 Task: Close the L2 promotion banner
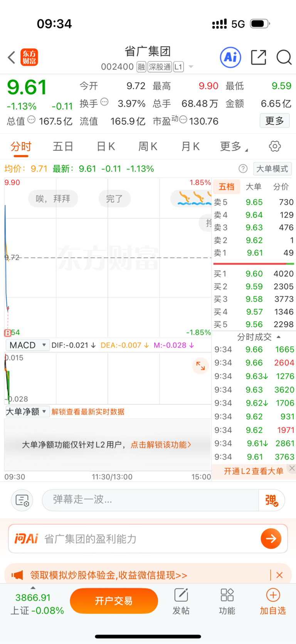[x=292, y=468]
